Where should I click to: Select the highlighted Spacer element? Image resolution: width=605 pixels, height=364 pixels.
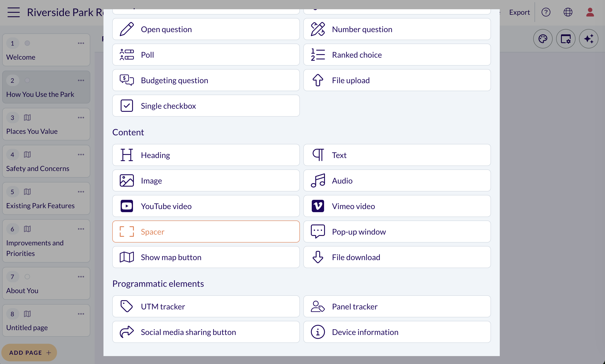(206, 232)
